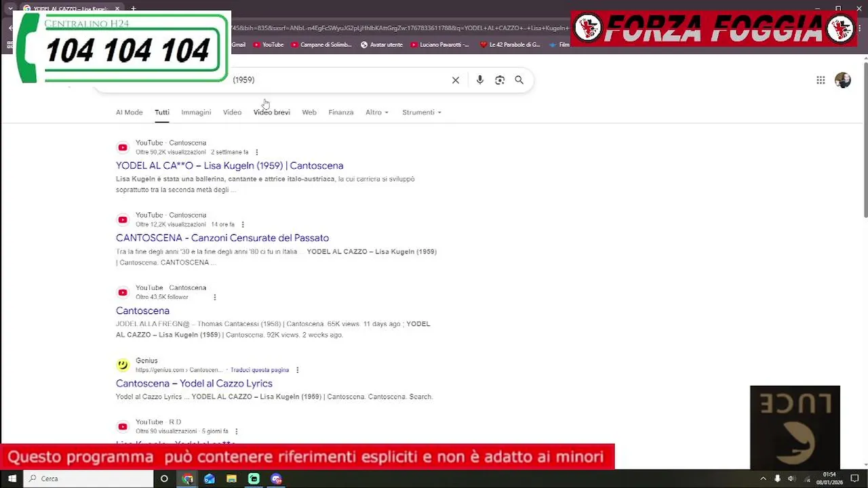Switch to the AI Mode search tab

pos(130,113)
